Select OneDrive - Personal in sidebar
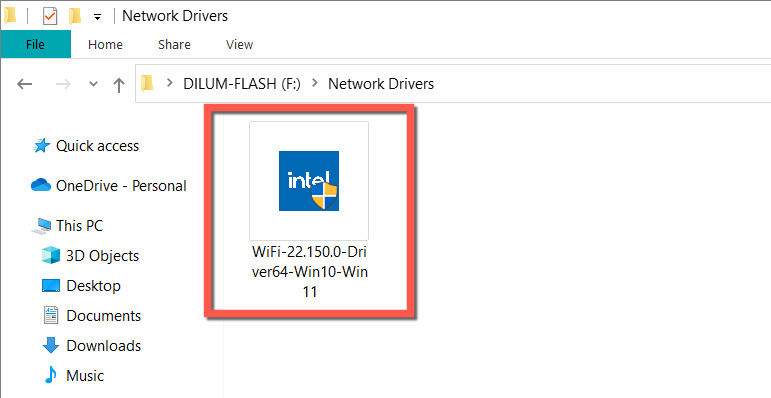 (x=121, y=185)
